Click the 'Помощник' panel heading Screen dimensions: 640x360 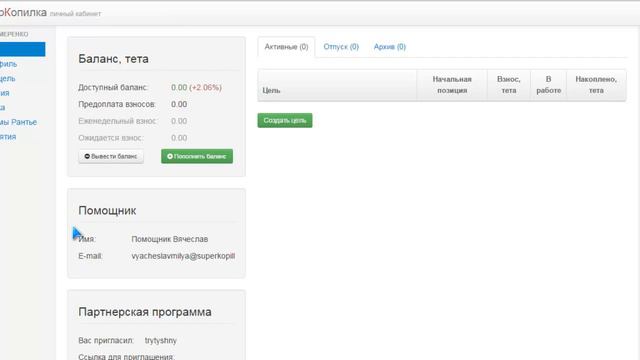(x=107, y=211)
